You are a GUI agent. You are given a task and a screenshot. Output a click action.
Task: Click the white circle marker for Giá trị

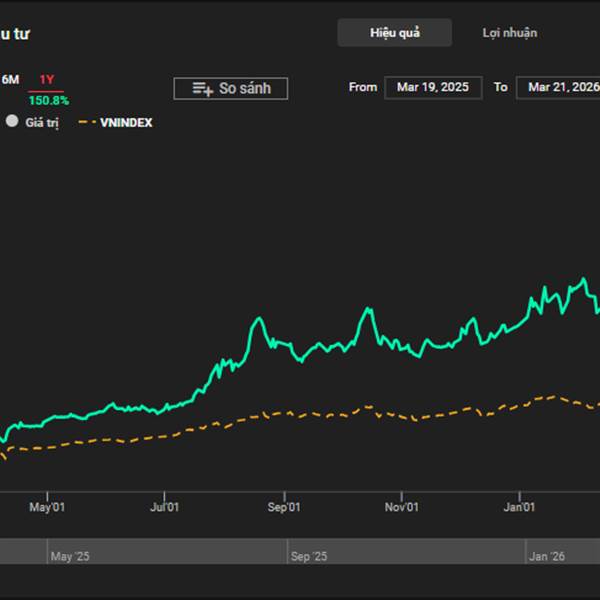(12, 122)
